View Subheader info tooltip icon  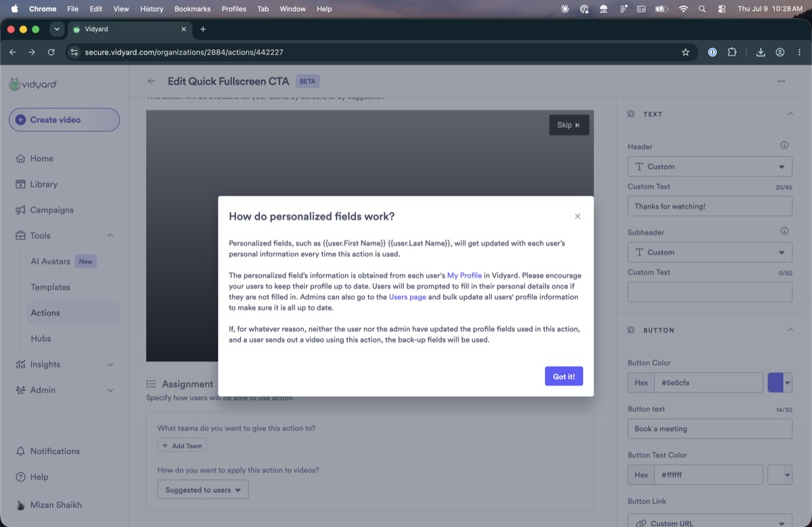pos(784,231)
